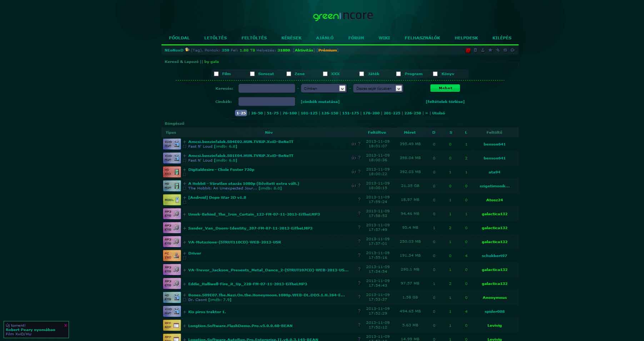Expand Digitaldesire row with plus sign
Screen dimensions: 644x341
click(x=185, y=170)
